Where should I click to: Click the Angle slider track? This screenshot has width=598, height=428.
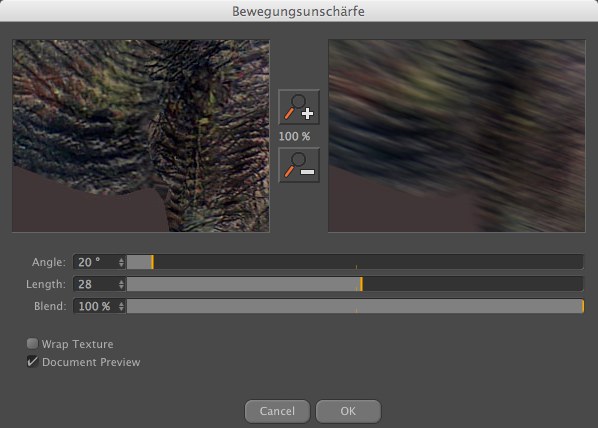tap(355, 262)
